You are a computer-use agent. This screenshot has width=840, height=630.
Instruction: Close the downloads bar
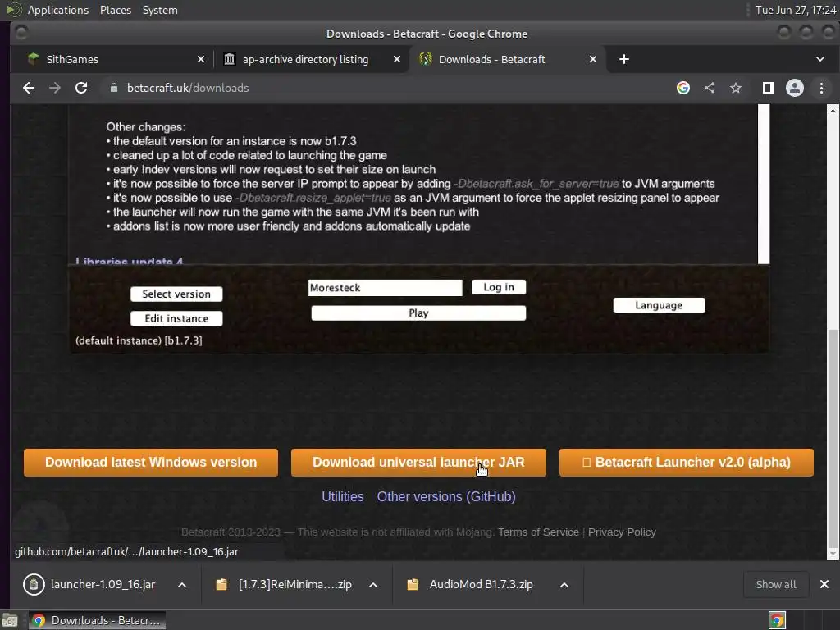[824, 584]
